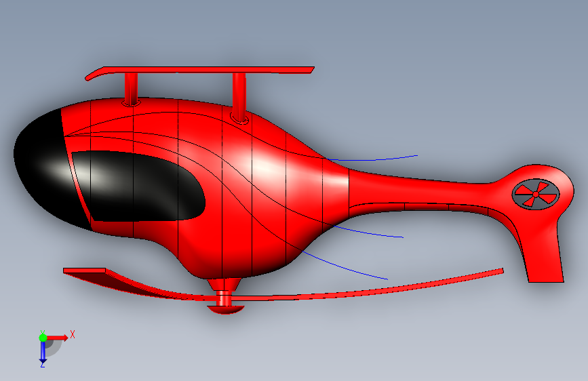Pick the flat front tip of the landing skid
This screenshot has width=588, height=381.
pos(84,270)
